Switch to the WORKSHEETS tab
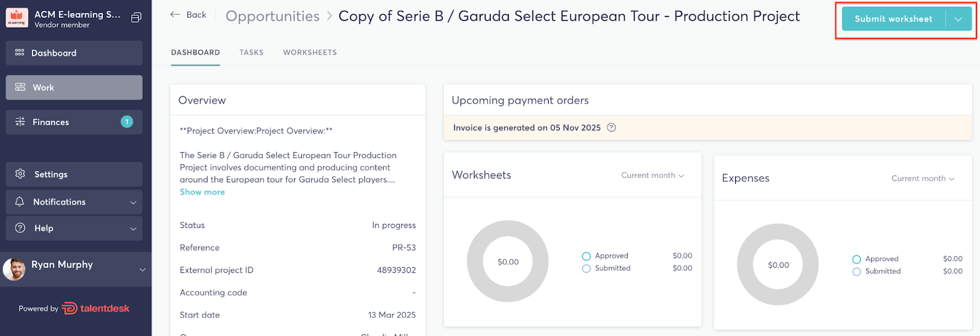The height and width of the screenshot is (336, 980). (x=310, y=53)
